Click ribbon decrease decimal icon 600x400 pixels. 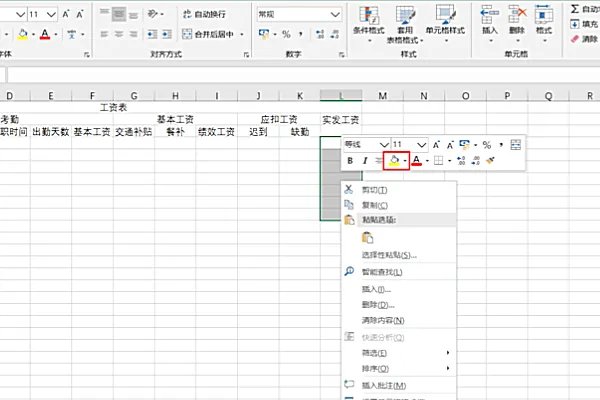[x=335, y=34]
